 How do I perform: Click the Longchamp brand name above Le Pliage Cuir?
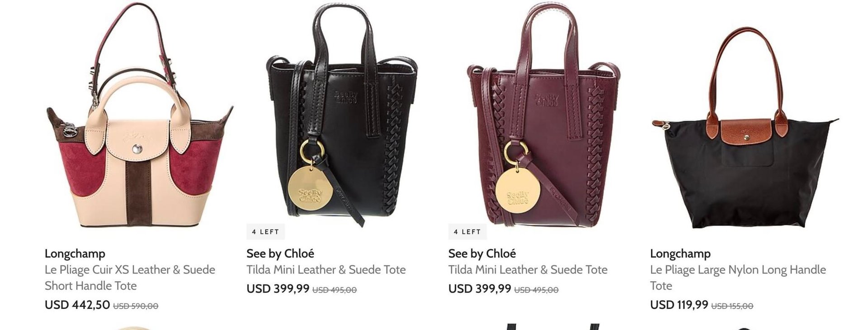pos(75,253)
